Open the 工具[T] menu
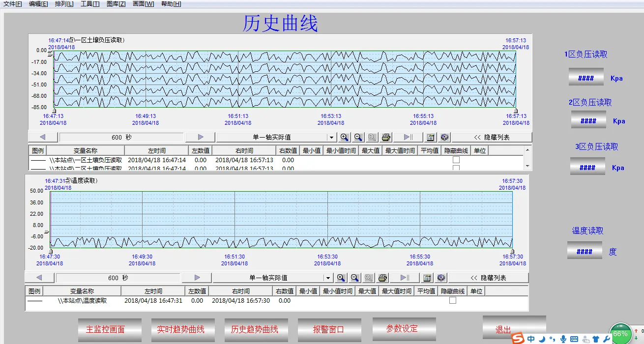 90,4
